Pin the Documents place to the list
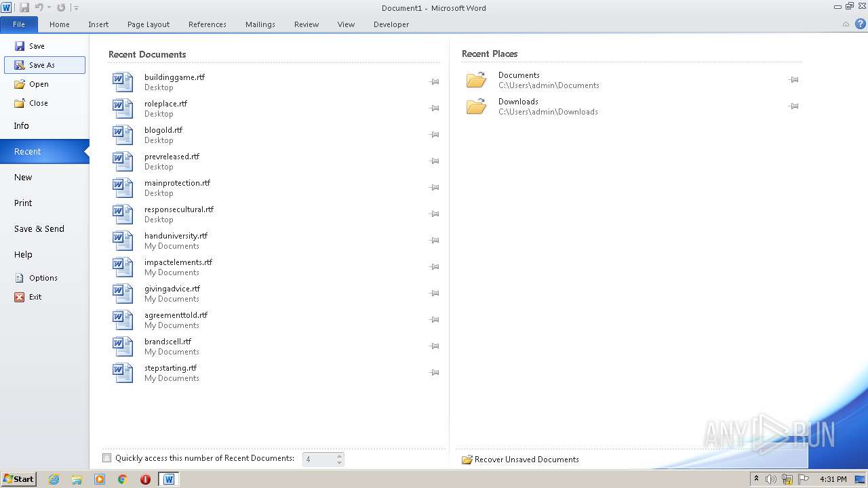Screen dimensions: 868x488 tap(793, 80)
